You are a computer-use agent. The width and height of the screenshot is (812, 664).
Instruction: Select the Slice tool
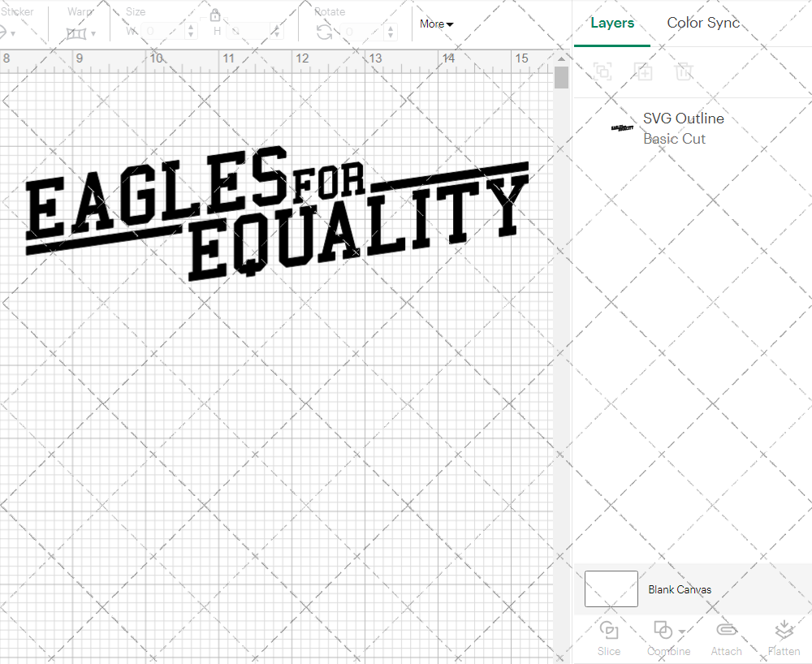tap(609, 637)
